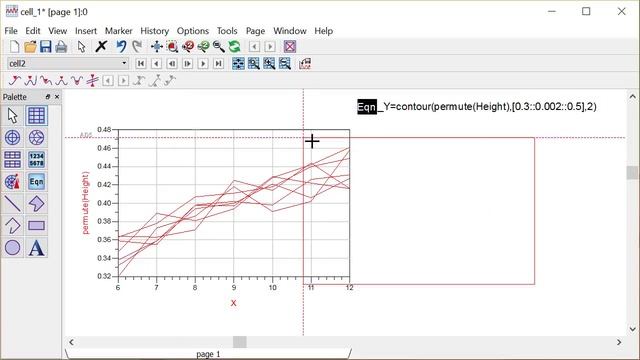The height and width of the screenshot is (360, 640).
Task: Open the Help menu
Action: [x=324, y=31]
